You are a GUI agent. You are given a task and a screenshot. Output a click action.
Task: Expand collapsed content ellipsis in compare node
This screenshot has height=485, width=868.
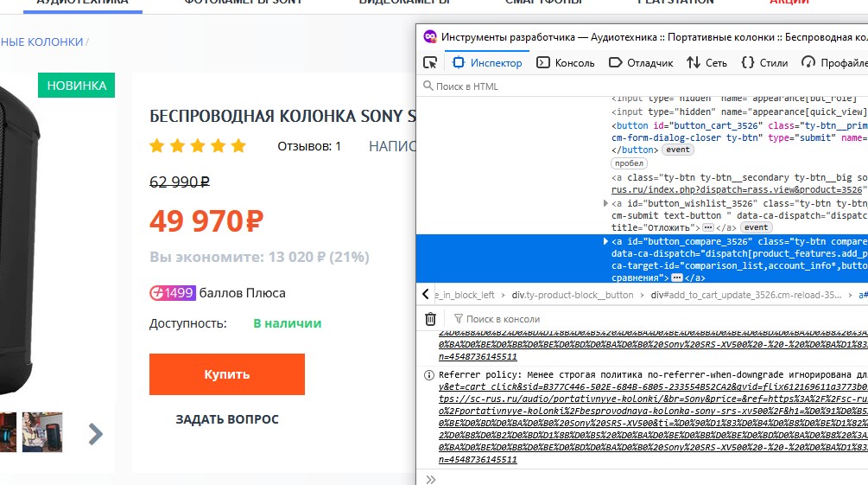[677, 278]
